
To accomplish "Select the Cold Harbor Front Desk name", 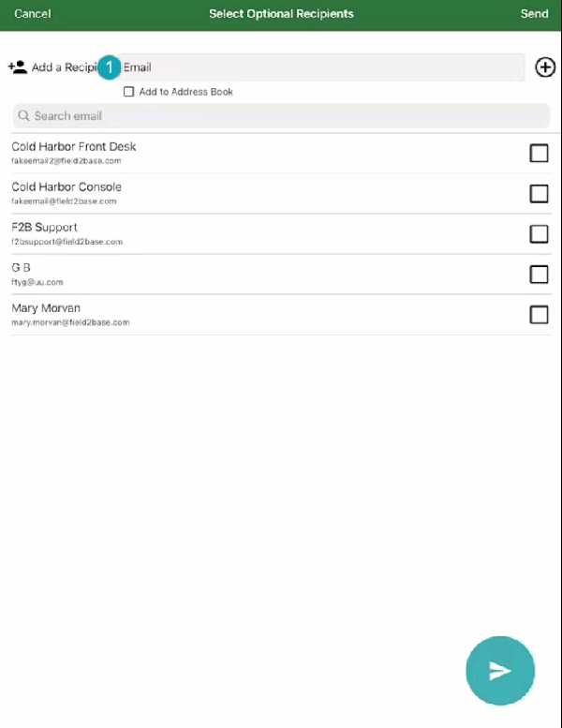I will 74,147.
